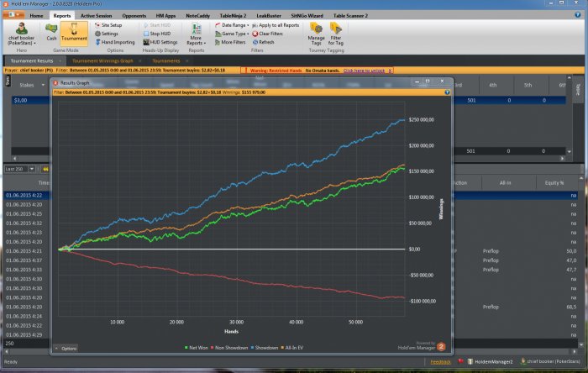This screenshot has height=373, width=588.
Task: Open the Manage Tags tool
Action: click(316, 33)
